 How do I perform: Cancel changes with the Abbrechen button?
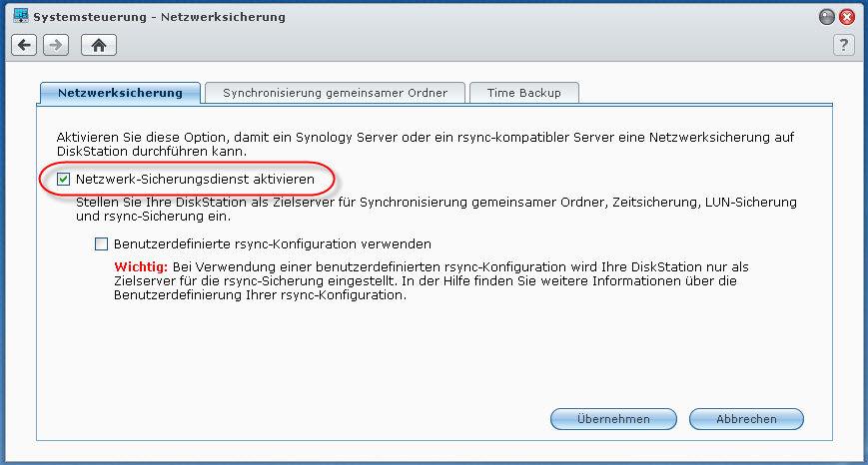tap(746, 419)
